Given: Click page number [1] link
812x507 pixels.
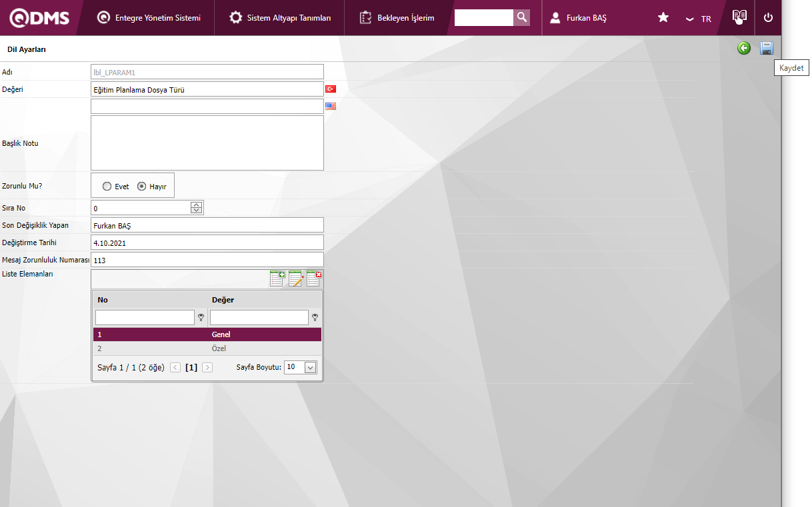Looking at the screenshot, I should pos(191,367).
